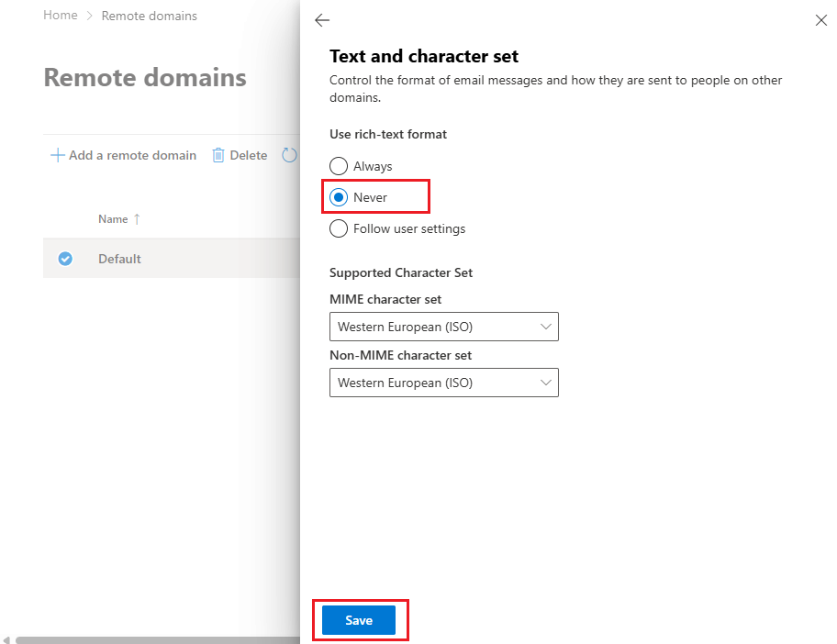837x644 pixels.
Task: Select the Always rich-text option
Action: point(339,166)
